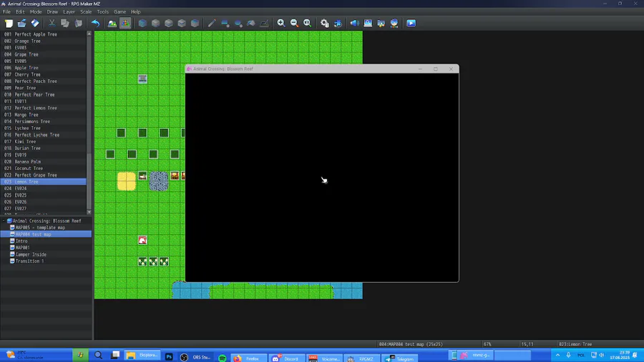Open the Edit menu
The width and height of the screenshot is (644, 362).
20,12
